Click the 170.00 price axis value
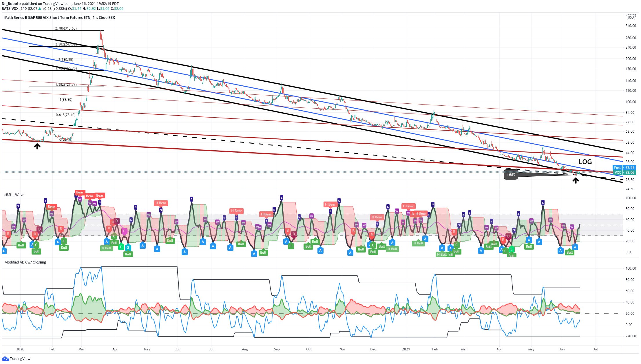This screenshot has width=641, height=364. (x=631, y=69)
